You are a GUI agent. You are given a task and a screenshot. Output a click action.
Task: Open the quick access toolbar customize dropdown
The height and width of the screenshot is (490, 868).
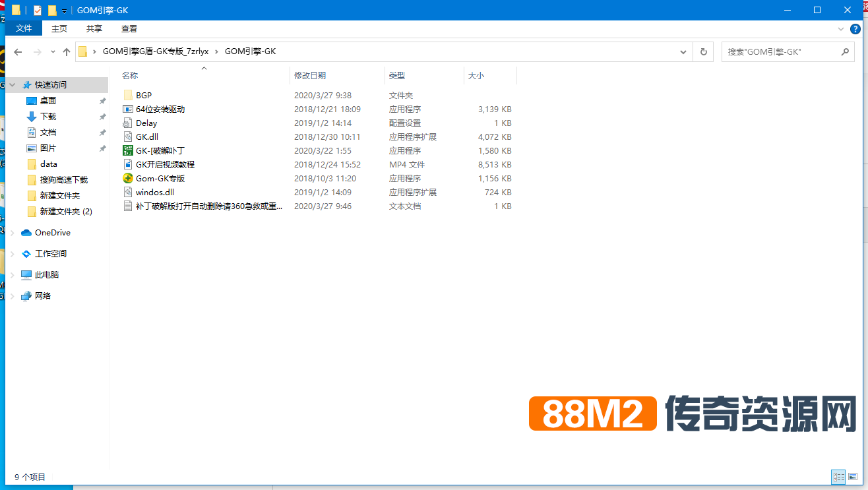(x=64, y=11)
